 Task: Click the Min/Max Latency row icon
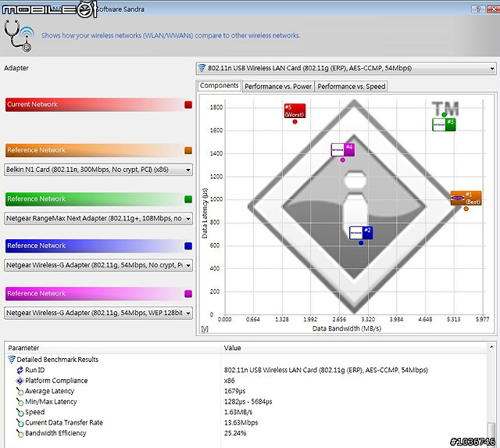(20, 402)
